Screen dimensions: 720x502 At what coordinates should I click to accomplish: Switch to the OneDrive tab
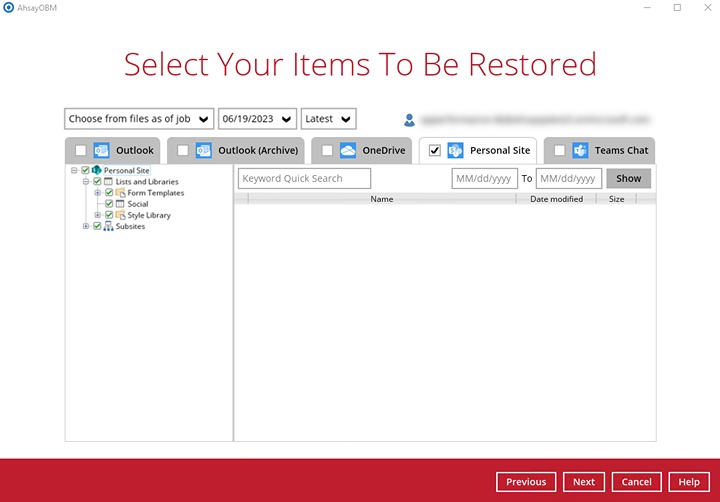click(384, 151)
